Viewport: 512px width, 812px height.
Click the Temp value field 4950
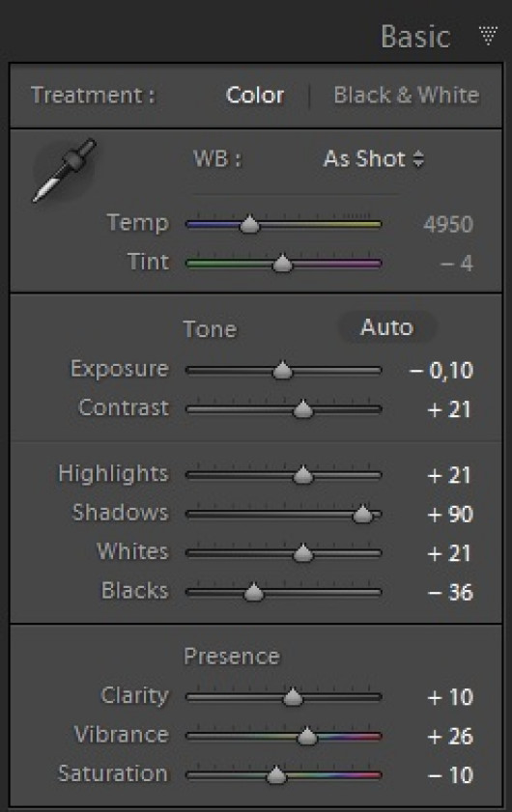tap(448, 225)
